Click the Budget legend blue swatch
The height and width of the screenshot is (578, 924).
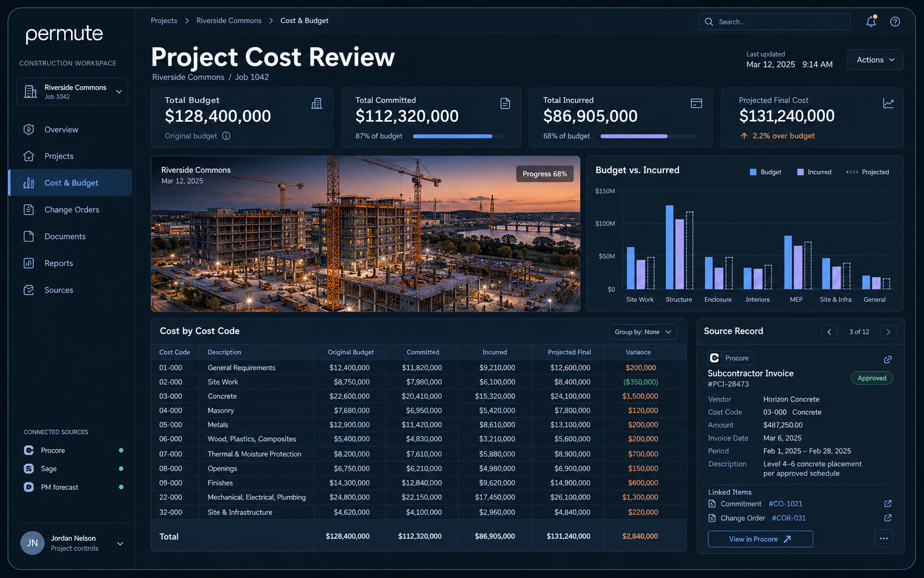click(753, 172)
